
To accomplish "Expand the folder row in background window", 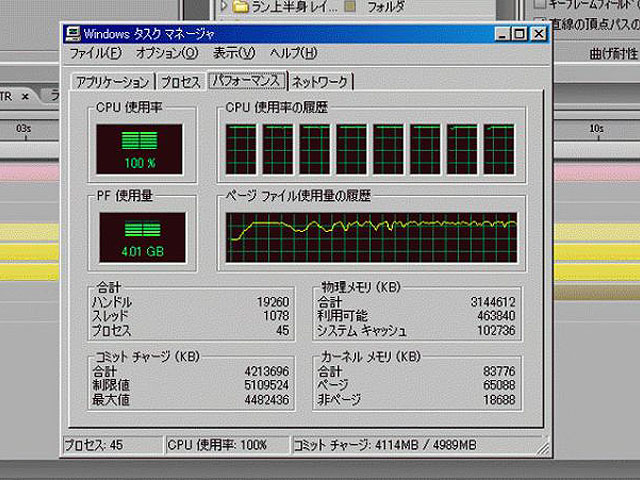I will pyautogui.click(x=224, y=6).
